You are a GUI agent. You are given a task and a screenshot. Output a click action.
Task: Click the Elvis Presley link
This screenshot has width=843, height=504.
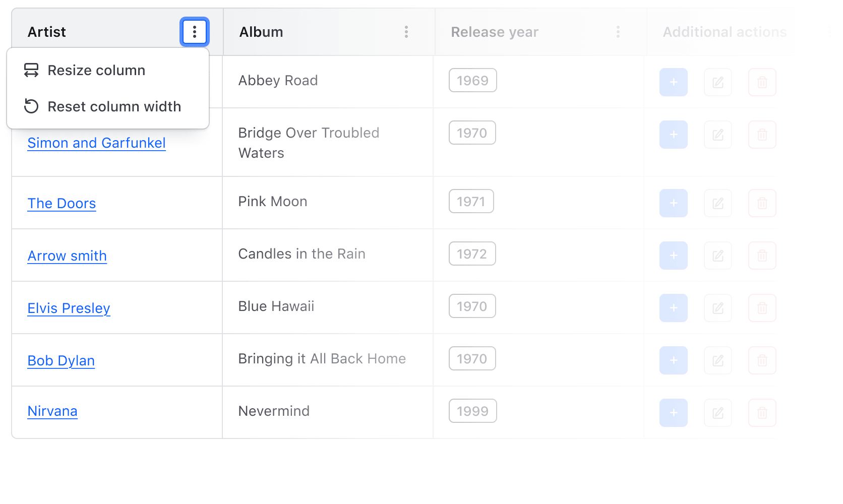pos(69,308)
